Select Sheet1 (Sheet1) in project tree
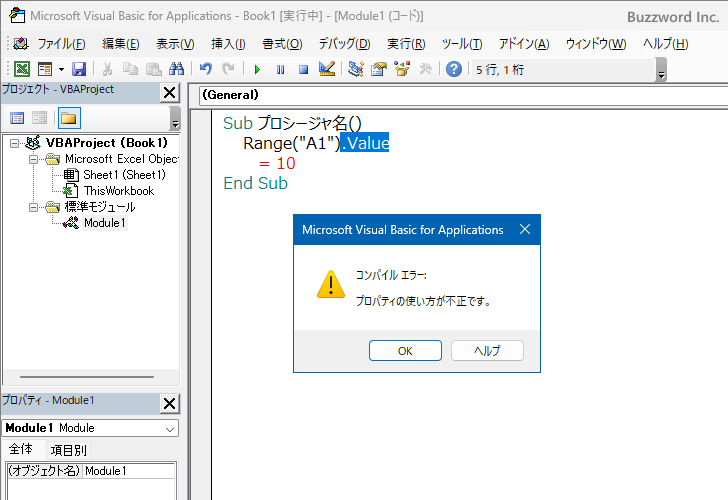728x500 pixels. pyautogui.click(x=124, y=175)
